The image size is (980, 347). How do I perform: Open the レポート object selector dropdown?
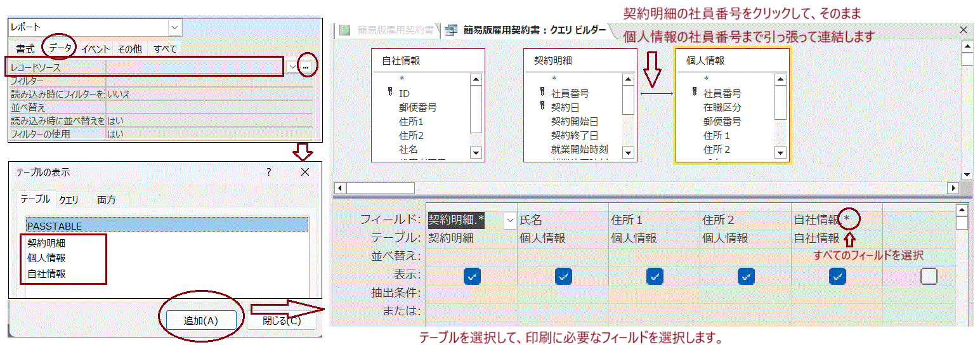point(174,27)
